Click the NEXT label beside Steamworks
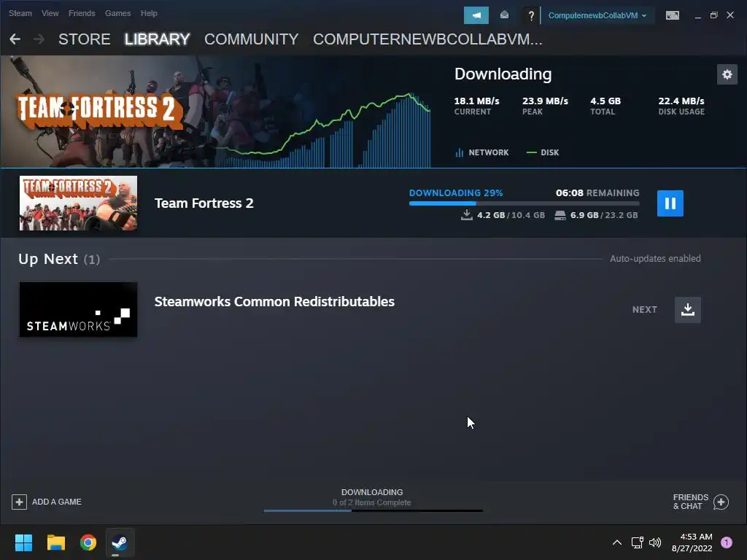Viewport: 747px width, 560px height. [x=645, y=309]
